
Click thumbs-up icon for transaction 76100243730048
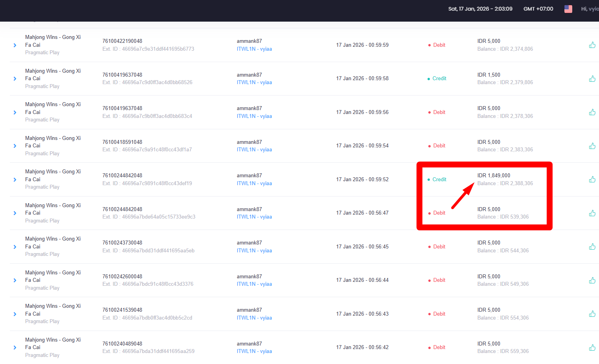pos(592,246)
